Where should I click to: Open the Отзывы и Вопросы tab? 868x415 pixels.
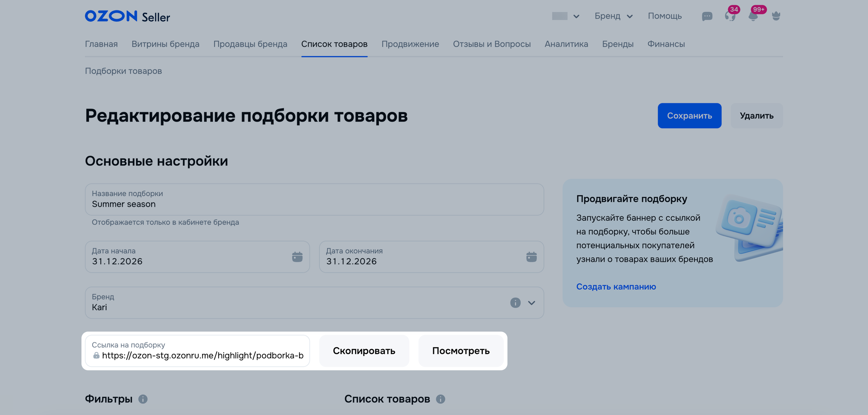click(x=492, y=44)
